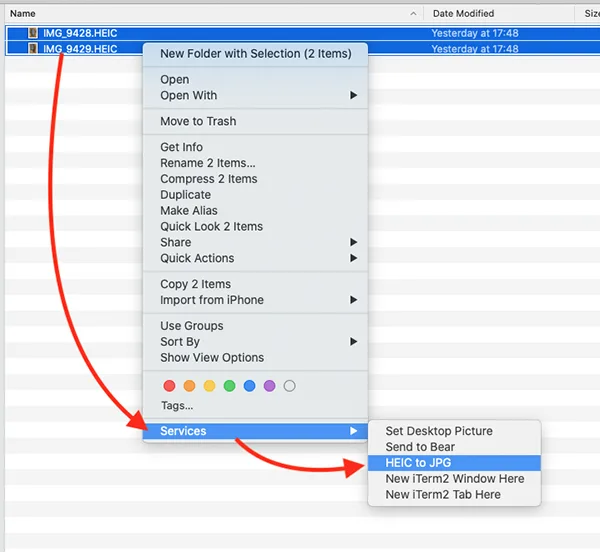Apply the blue tag color
Viewport: 600px width, 552px height.
pos(249,386)
